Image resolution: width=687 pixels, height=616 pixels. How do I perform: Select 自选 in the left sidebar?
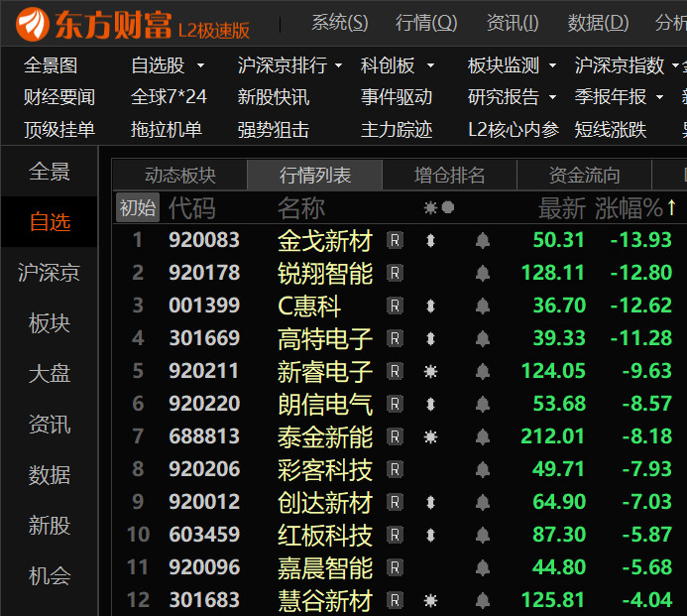pyautogui.click(x=50, y=222)
